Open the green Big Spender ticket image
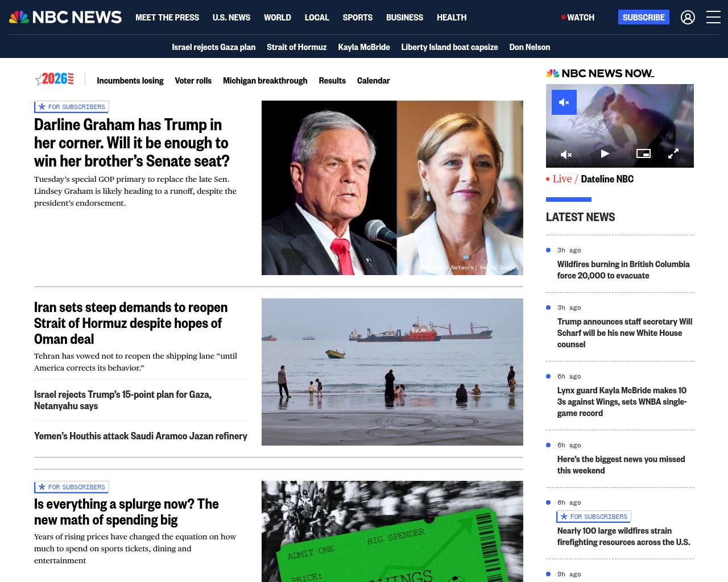The height and width of the screenshot is (582, 728). click(x=392, y=531)
